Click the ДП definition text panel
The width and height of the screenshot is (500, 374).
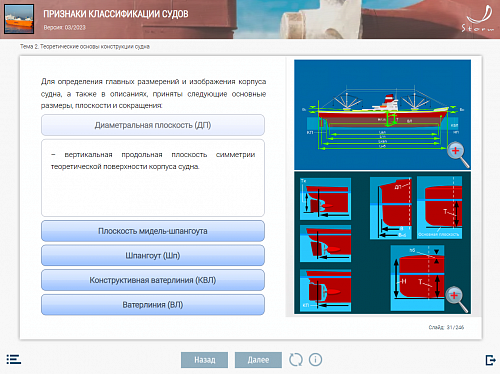click(153, 178)
